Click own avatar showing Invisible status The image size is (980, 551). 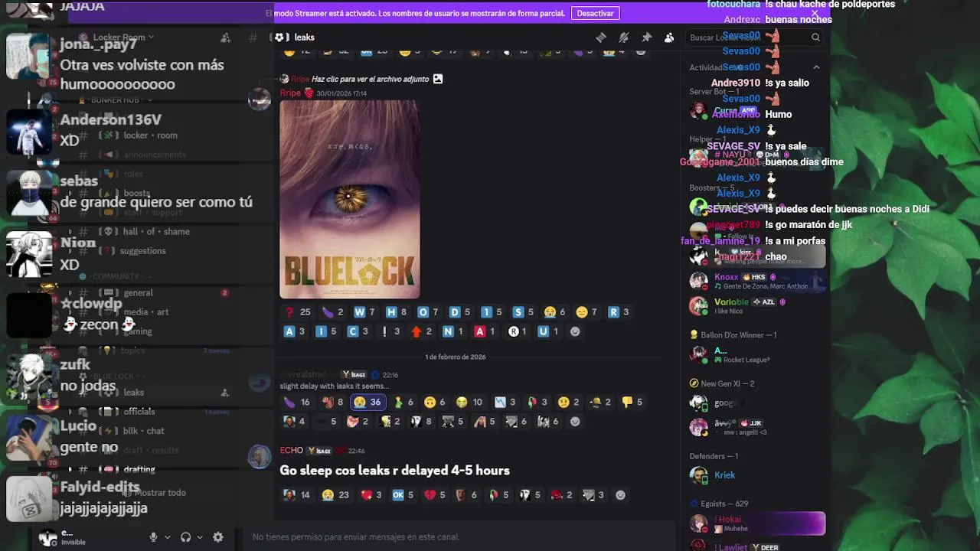coord(48,537)
